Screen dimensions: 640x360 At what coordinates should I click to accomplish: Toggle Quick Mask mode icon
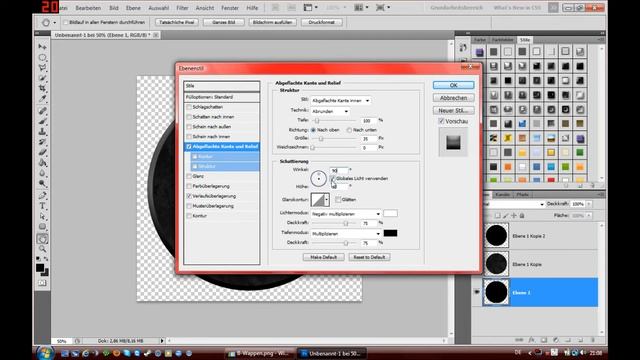tap(42, 282)
